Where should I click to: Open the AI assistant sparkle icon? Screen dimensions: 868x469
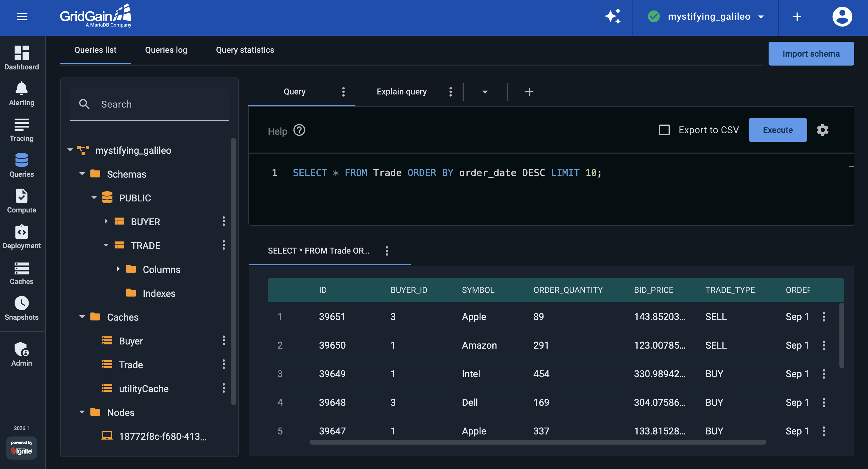coord(613,16)
